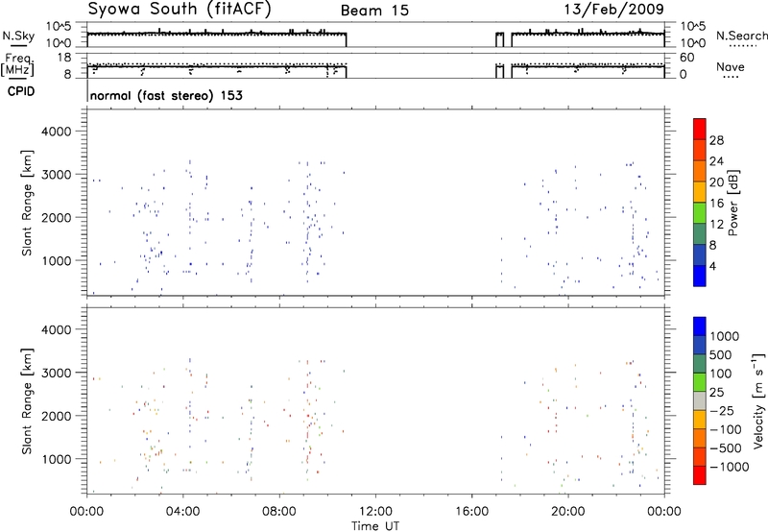This screenshot has height=532, width=768.
Task: Click 'Slant Range [km]' label of velocity panel
Action: click(x=27, y=401)
